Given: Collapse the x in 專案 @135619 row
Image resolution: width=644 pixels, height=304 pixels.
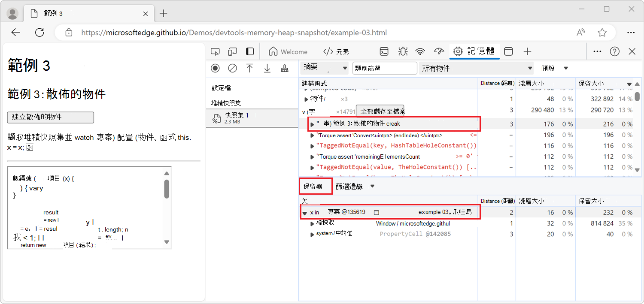Looking at the screenshot, I should (304, 213).
